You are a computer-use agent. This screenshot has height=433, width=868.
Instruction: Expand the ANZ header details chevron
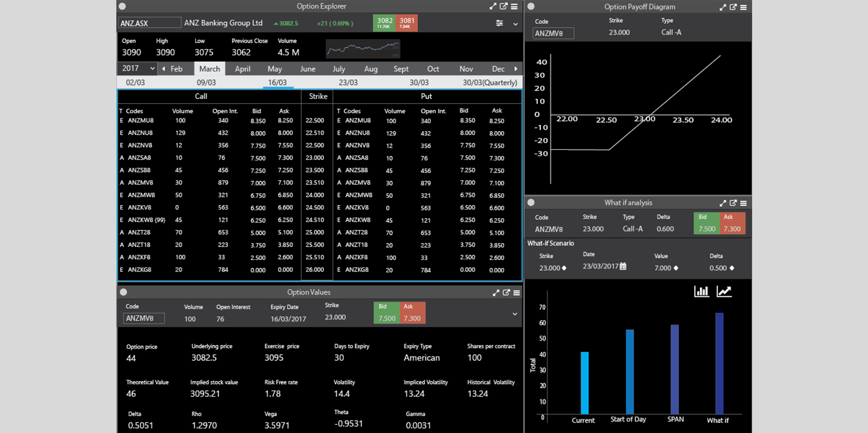516,24
